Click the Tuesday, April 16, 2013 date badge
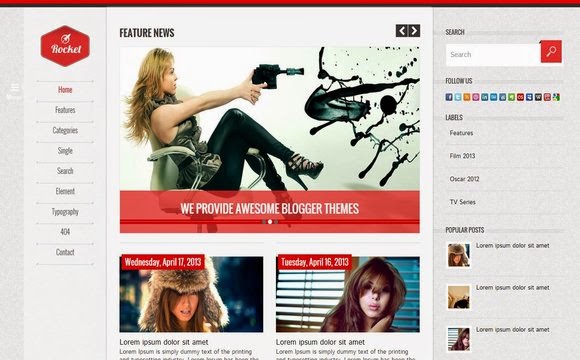This screenshot has height=360, width=580. 315,262
